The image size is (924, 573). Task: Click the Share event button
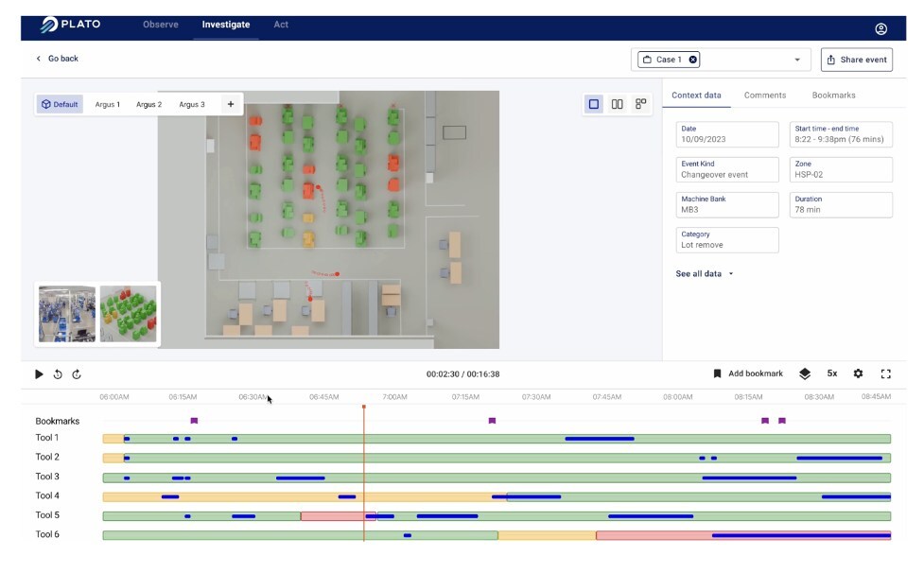point(856,60)
